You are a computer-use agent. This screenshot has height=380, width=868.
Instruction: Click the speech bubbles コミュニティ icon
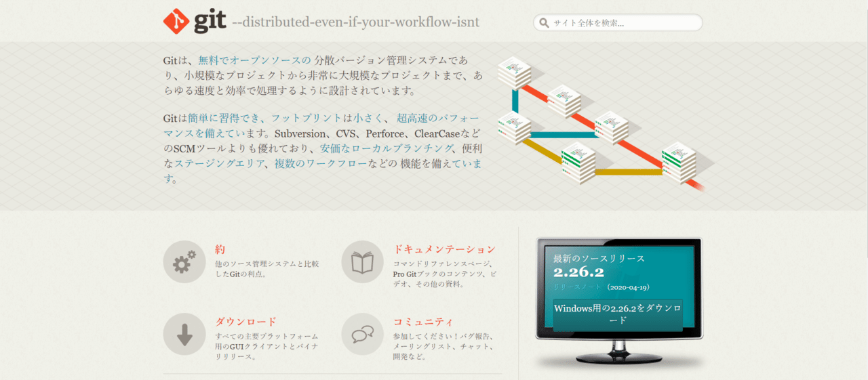coord(362,334)
